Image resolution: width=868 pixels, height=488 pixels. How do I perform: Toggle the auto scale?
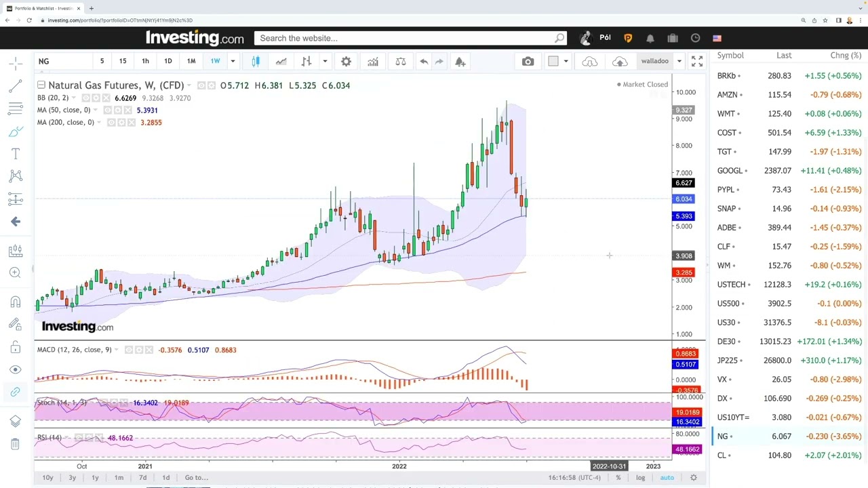[667, 478]
